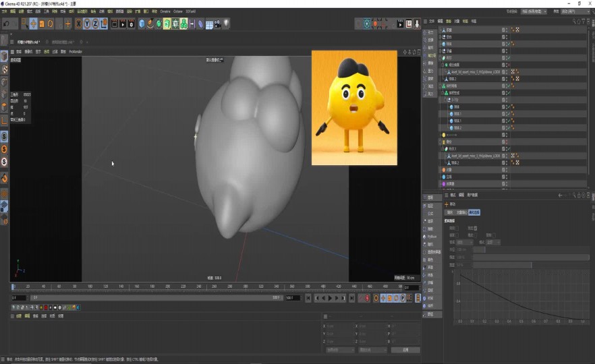Viewport: 595px width, 364px height.
Task: Add a camera object
Action: 218,24
